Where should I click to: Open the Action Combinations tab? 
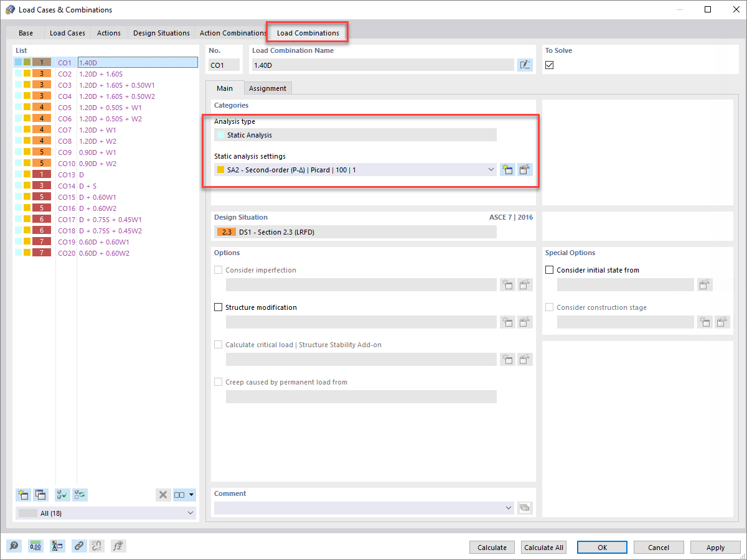tap(232, 33)
